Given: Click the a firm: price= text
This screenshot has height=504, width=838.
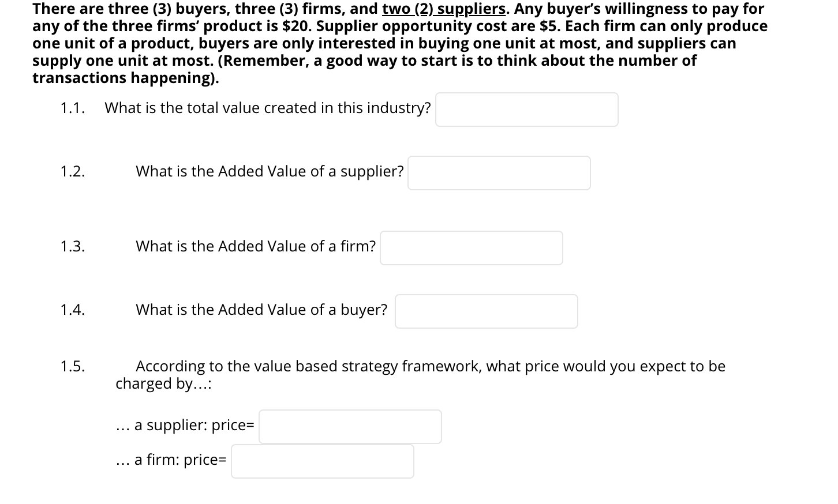Looking at the screenshot, I should coord(171,460).
